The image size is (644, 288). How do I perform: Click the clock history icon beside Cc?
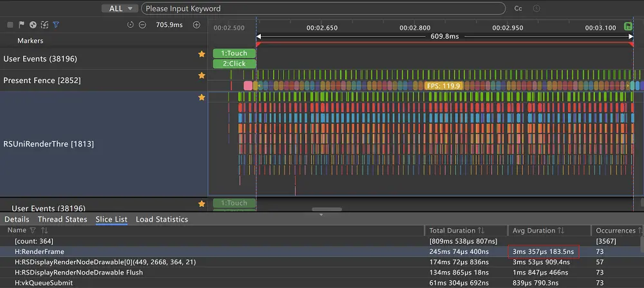click(536, 8)
